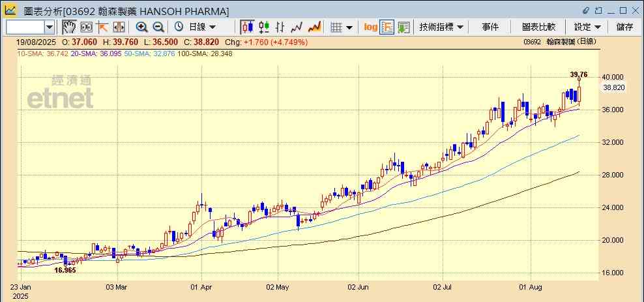The image size is (644, 302).
Task: Zoom out with the minus magnifier
Action: pyautogui.click(x=158, y=27)
